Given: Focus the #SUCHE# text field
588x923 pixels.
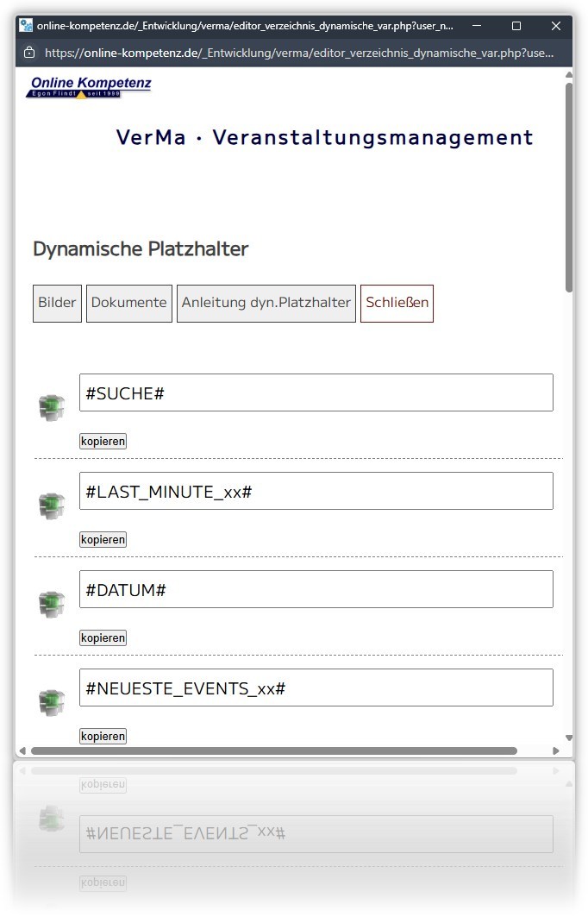Looking at the screenshot, I should (x=316, y=392).
